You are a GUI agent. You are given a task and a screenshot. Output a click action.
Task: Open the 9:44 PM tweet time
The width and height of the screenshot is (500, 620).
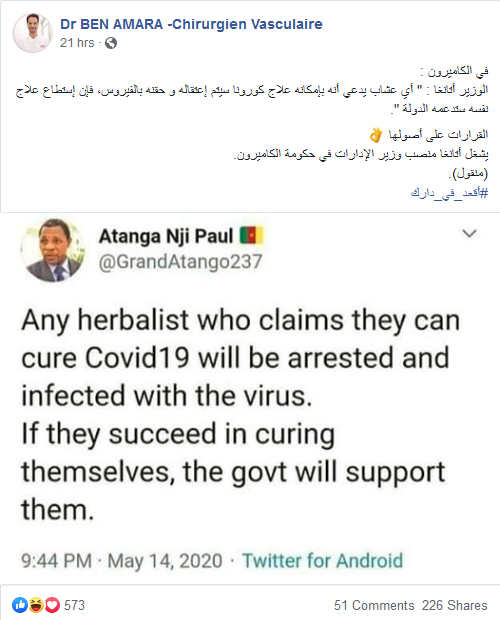(56, 561)
